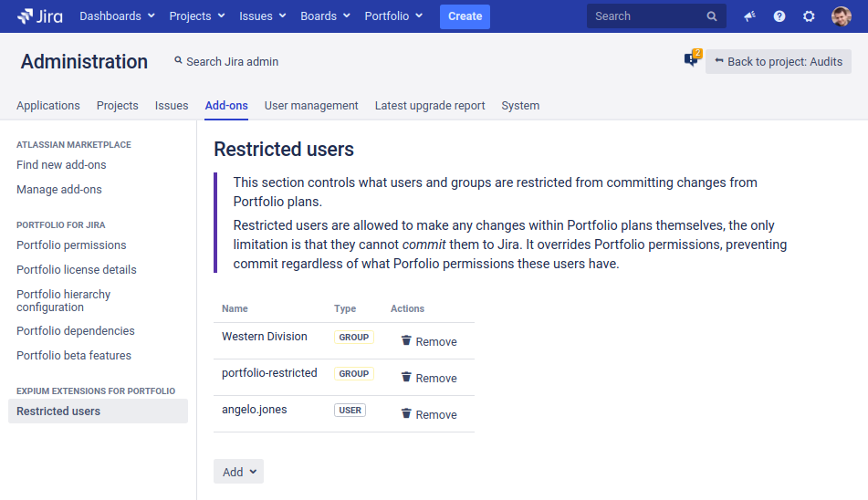Click the Restricted users page heading

point(284,150)
